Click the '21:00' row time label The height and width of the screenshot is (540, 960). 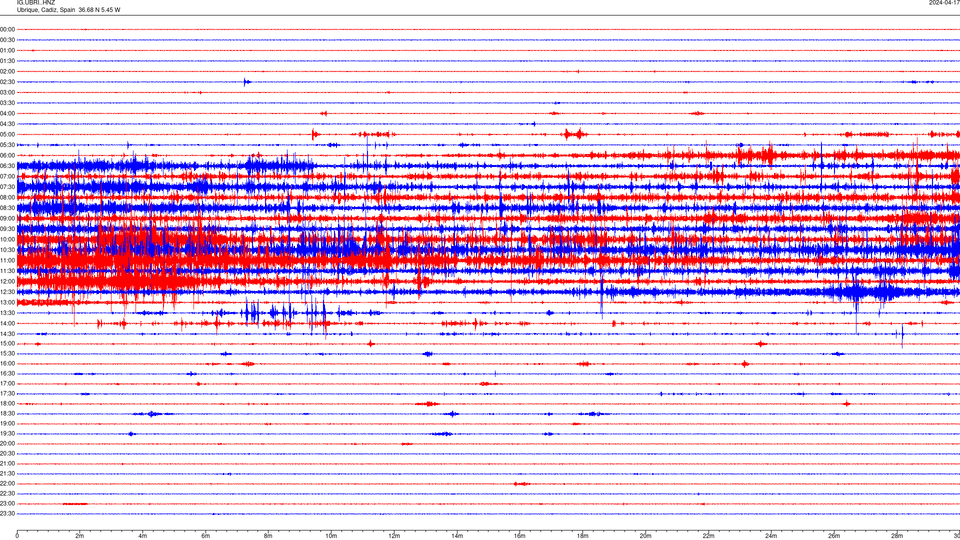coord(7,463)
